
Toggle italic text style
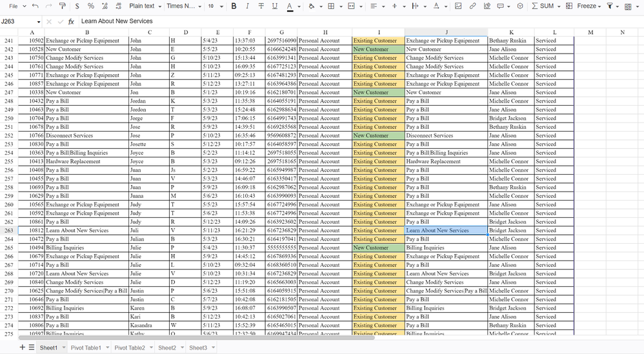pos(247,6)
